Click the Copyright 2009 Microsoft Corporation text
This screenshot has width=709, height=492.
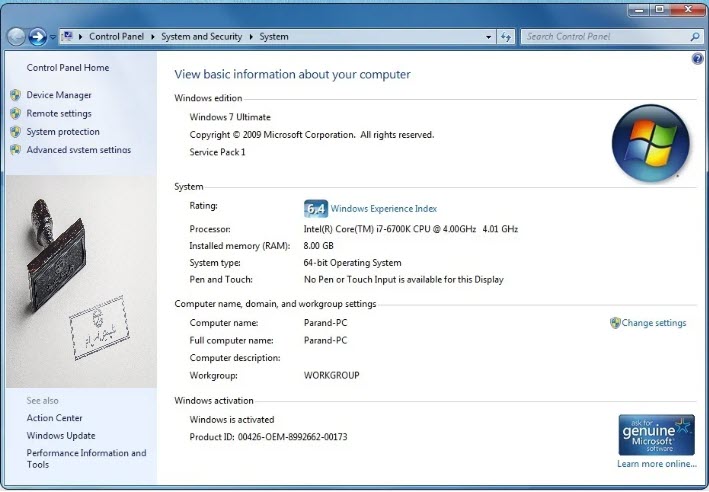[312, 135]
